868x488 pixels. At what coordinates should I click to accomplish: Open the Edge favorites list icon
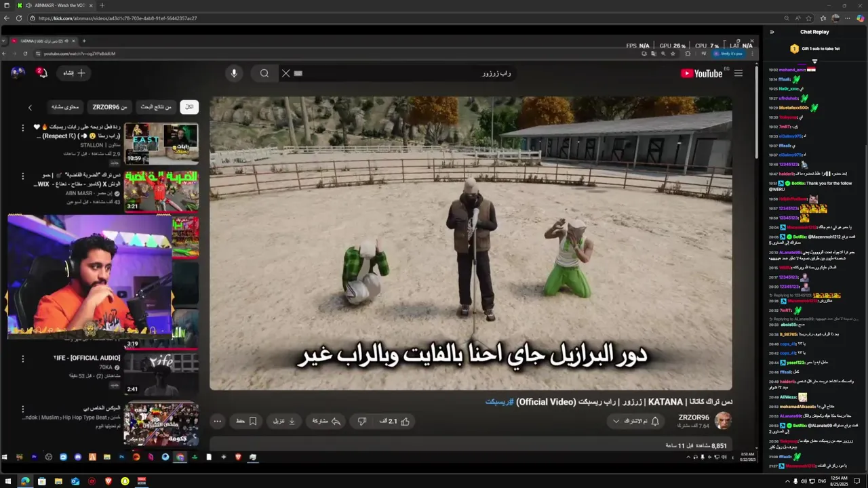823,18
